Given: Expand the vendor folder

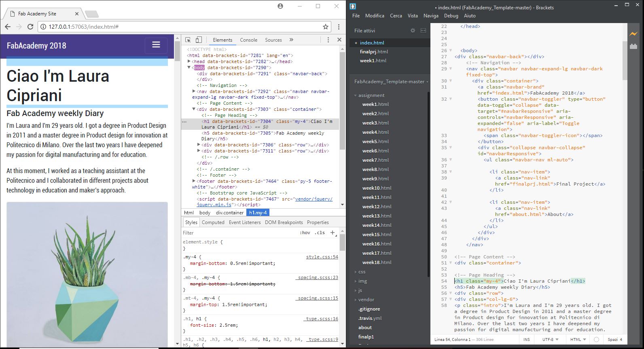Looking at the screenshot, I should [364, 300].
